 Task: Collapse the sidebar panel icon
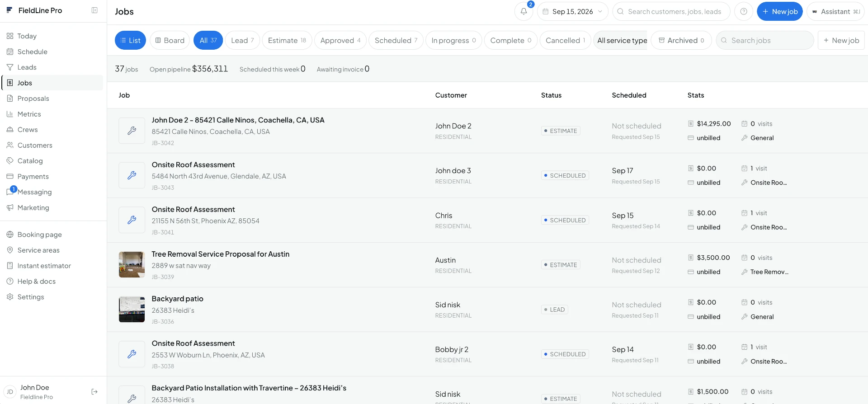point(94,10)
